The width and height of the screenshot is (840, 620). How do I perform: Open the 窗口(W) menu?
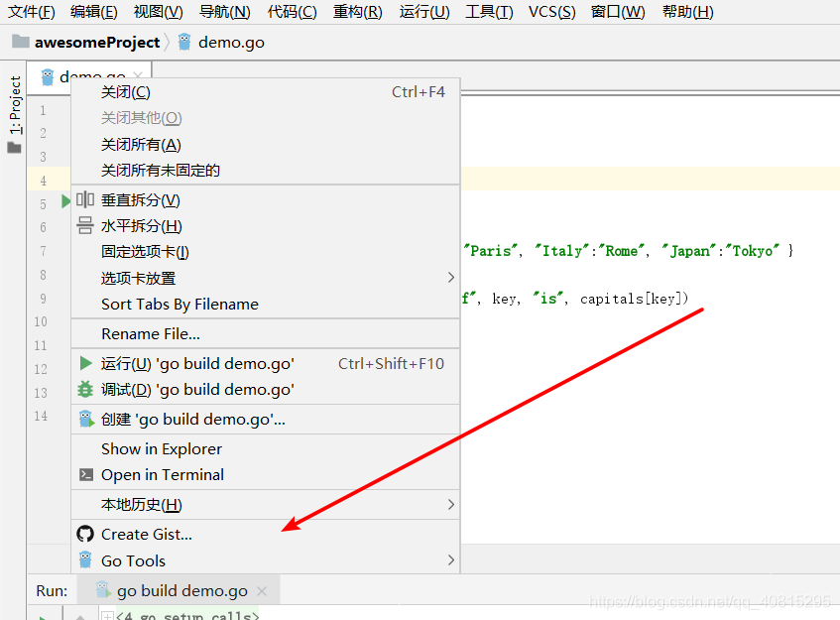tap(618, 11)
